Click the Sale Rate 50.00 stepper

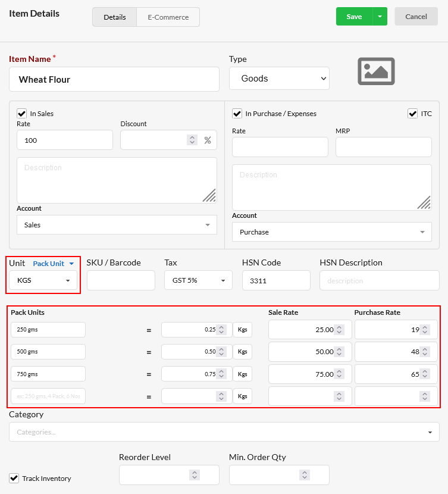[339, 352]
